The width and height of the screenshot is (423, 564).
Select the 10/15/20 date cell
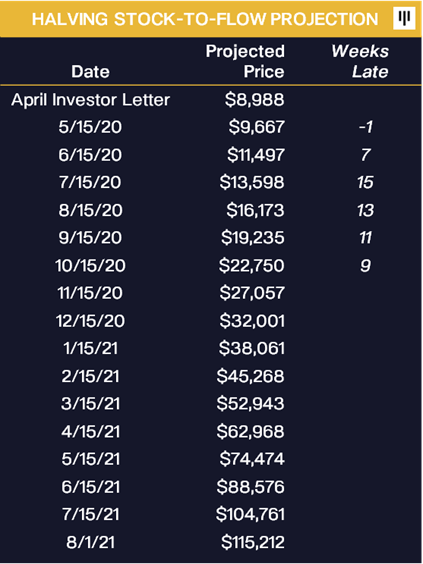tap(90, 266)
